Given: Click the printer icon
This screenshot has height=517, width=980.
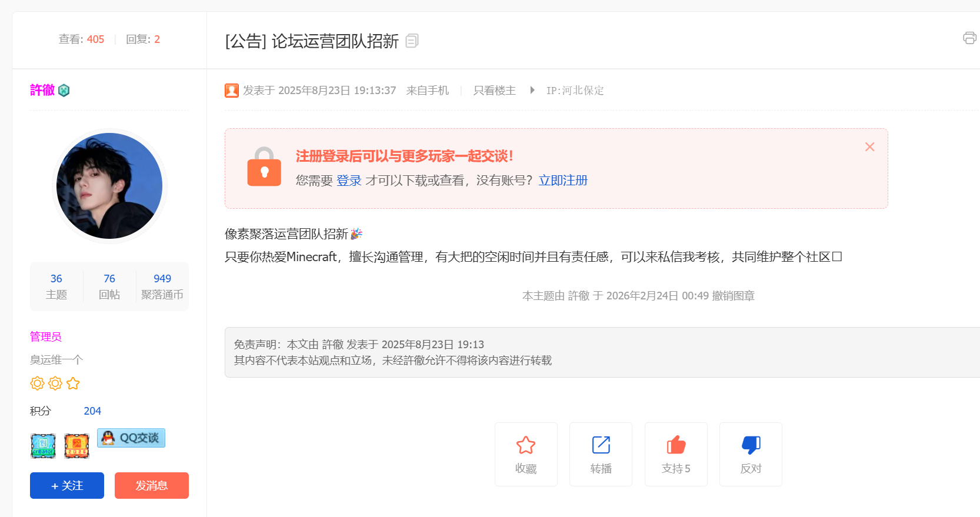Looking at the screenshot, I should [x=969, y=38].
